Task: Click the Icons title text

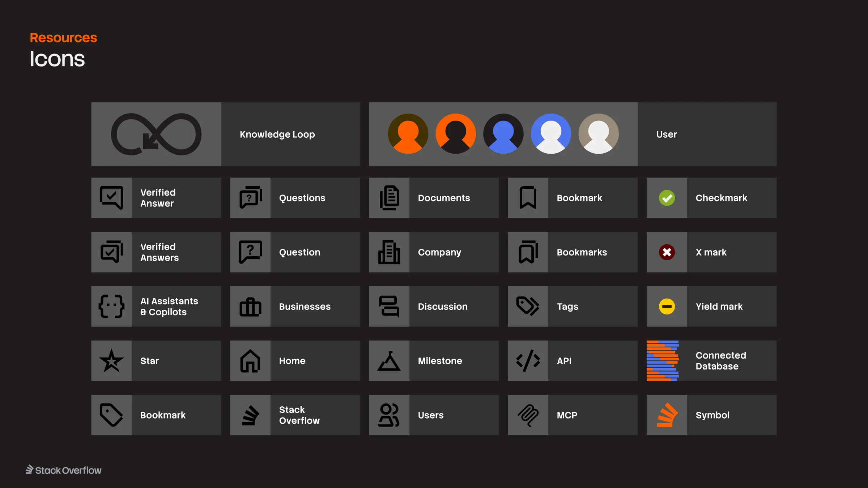Action: [57, 59]
